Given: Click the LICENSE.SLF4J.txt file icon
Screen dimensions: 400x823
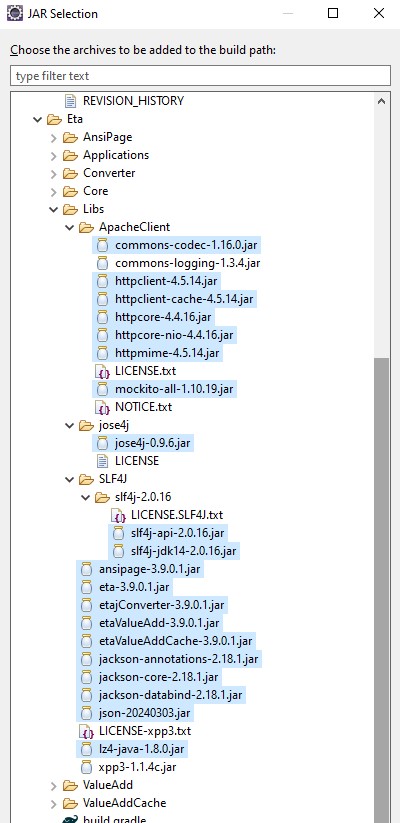Looking at the screenshot, I should (118, 515).
